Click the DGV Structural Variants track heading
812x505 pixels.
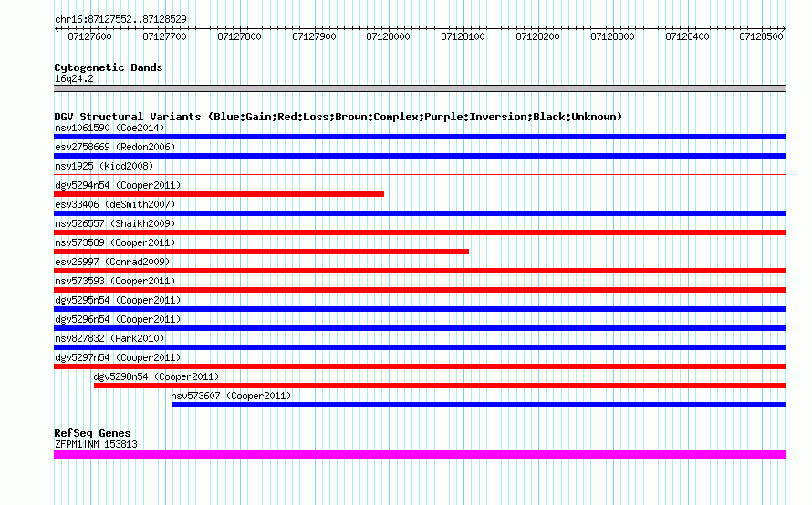tap(338, 117)
